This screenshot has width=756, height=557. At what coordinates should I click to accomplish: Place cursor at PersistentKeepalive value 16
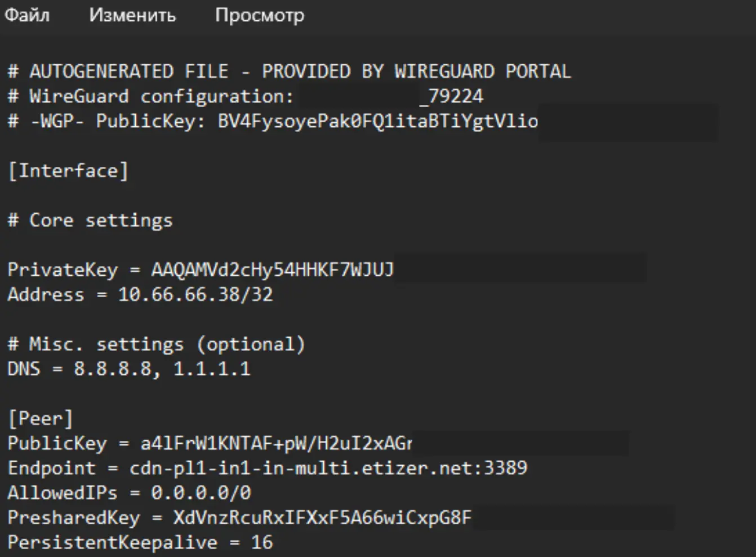[x=262, y=543]
